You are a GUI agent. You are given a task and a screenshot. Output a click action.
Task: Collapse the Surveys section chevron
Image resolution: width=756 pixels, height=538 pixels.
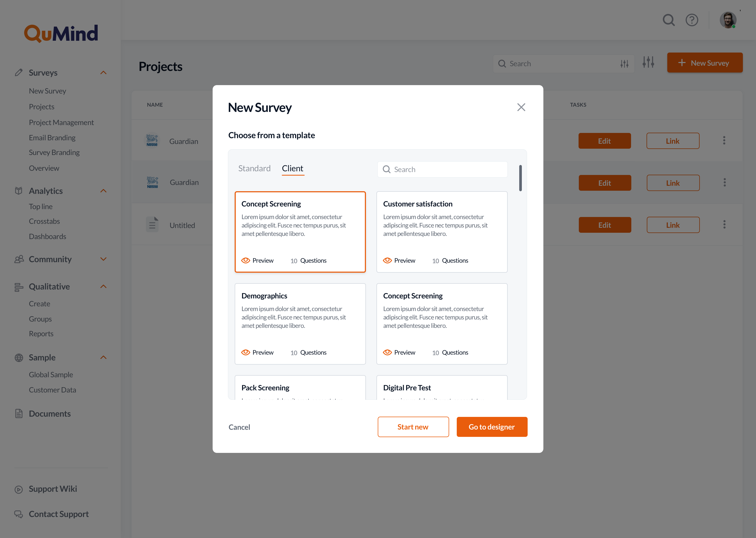click(x=103, y=73)
